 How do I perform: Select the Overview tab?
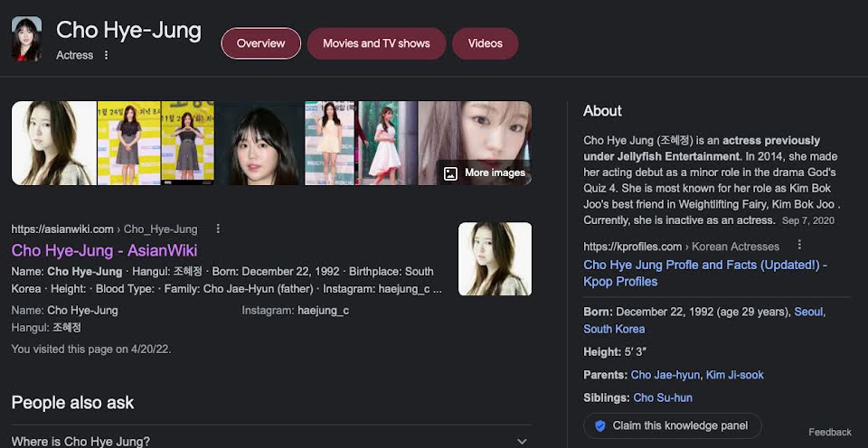pyautogui.click(x=260, y=43)
